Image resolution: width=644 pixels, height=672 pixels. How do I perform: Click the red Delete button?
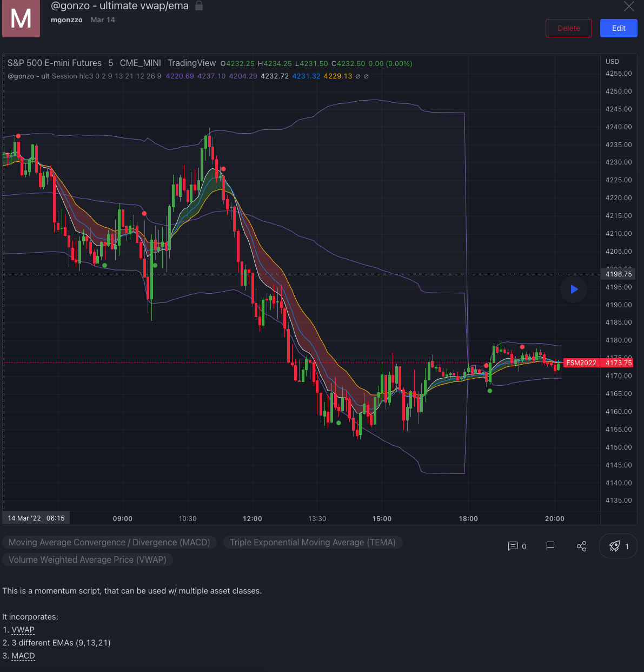[x=569, y=28]
